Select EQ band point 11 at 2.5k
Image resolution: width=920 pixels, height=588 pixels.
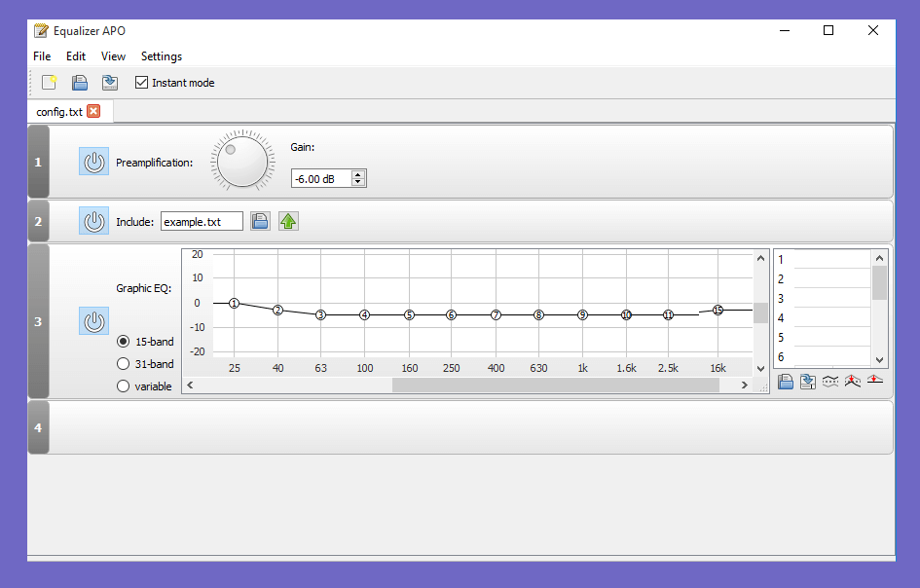(x=668, y=315)
